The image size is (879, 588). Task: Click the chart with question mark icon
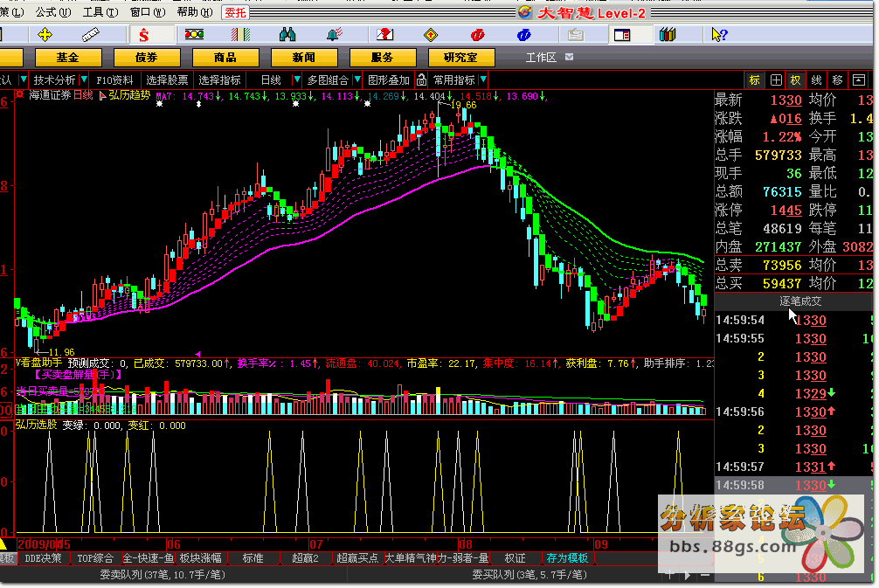[x=385, y=35]
